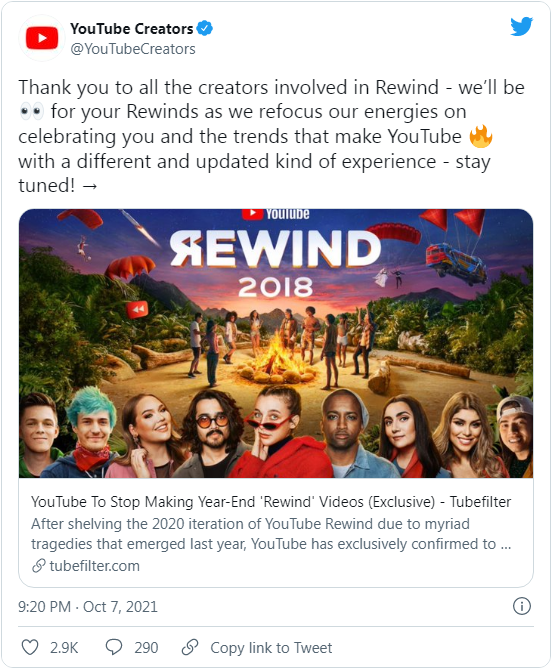Click the link icon beside tubefilter.com
The width and height of the screenshot is (552, 669).
[38, 566]
